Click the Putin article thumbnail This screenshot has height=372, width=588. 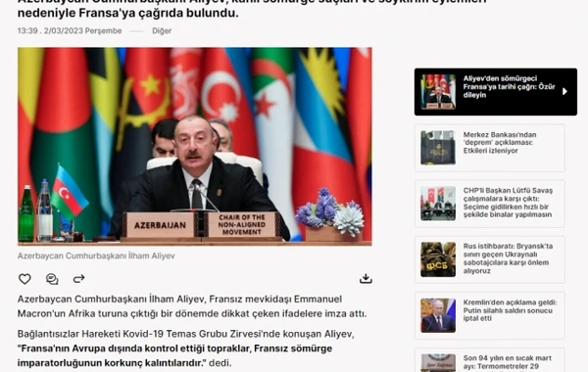[x=438, y=315]
